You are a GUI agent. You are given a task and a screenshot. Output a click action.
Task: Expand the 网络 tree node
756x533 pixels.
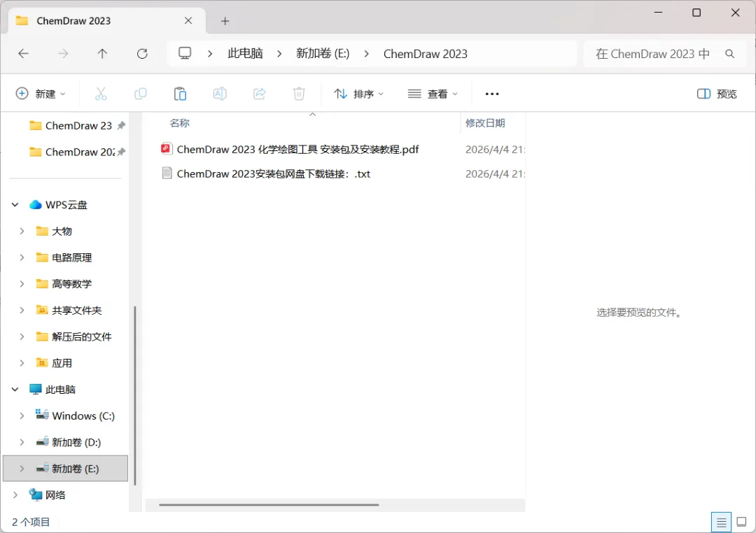tap(15, 495)
